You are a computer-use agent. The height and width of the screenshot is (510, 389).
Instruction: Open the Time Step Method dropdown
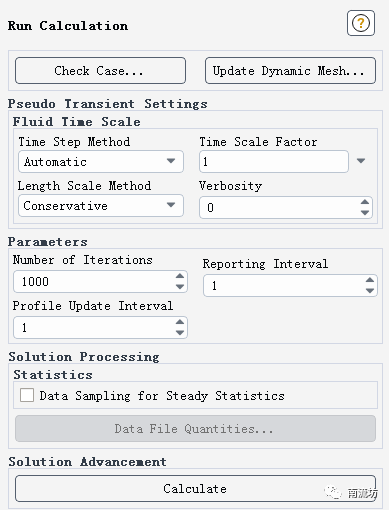pyautogui.click(x=101, y=162)
